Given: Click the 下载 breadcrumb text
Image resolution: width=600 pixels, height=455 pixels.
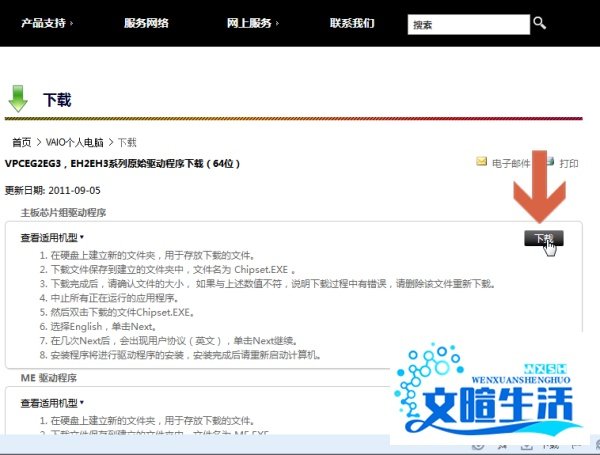Looking at the screenshot, I should [x=127, y=143].
